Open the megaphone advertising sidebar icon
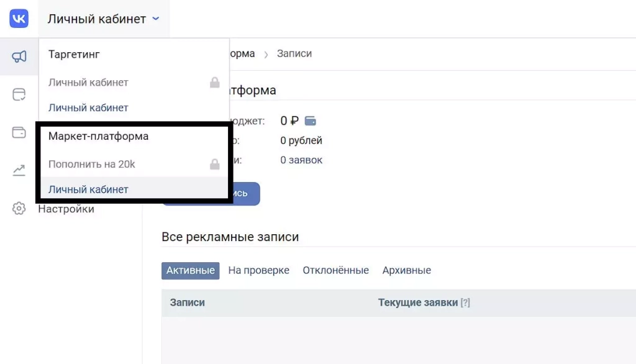The width and height of the screenshot is (636, 364). pos(19,57)
